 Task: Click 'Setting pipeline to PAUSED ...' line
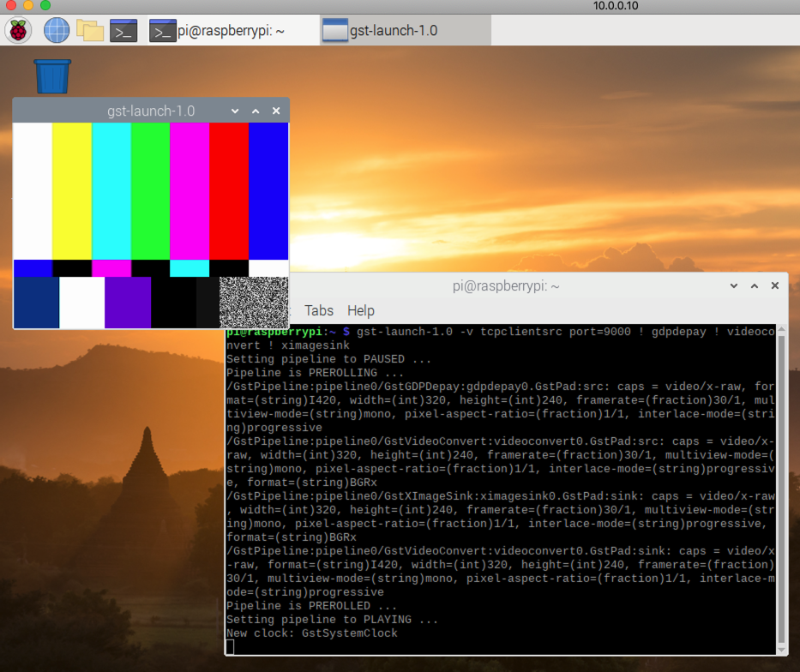coord(328,359)
